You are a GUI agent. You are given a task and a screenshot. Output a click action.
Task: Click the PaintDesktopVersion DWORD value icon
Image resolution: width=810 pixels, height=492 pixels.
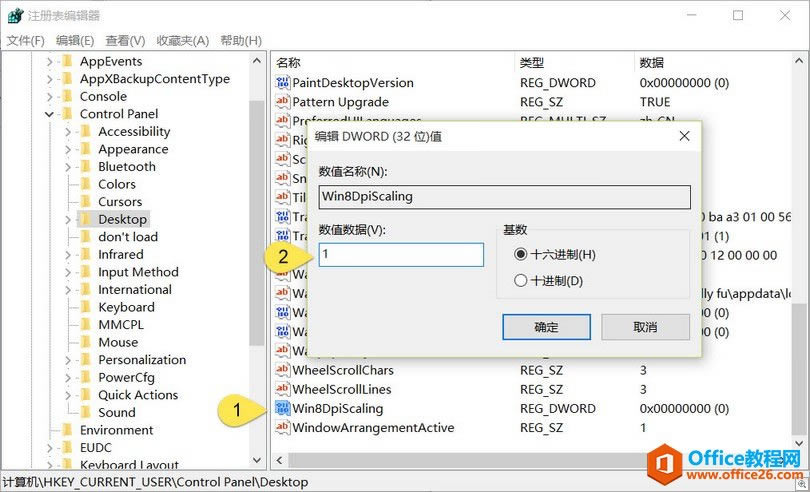pyautogui.click(x=283, y=82)
